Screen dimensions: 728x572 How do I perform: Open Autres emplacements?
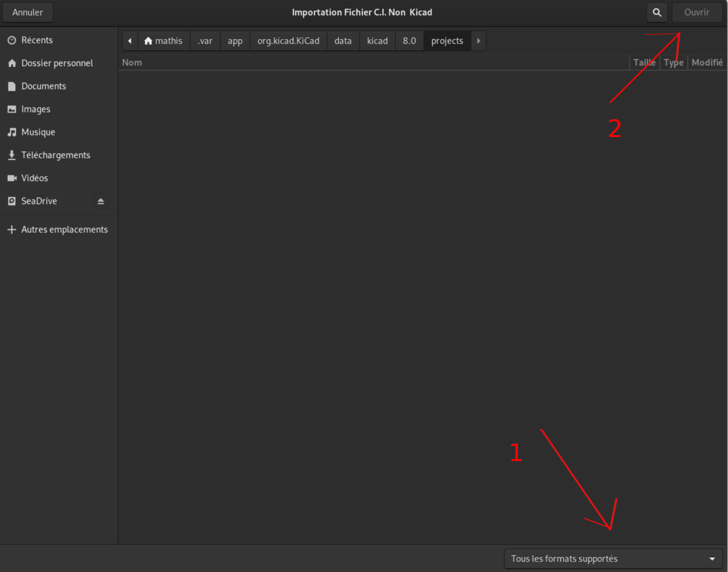pyautogui.click(x=59, y=229)
